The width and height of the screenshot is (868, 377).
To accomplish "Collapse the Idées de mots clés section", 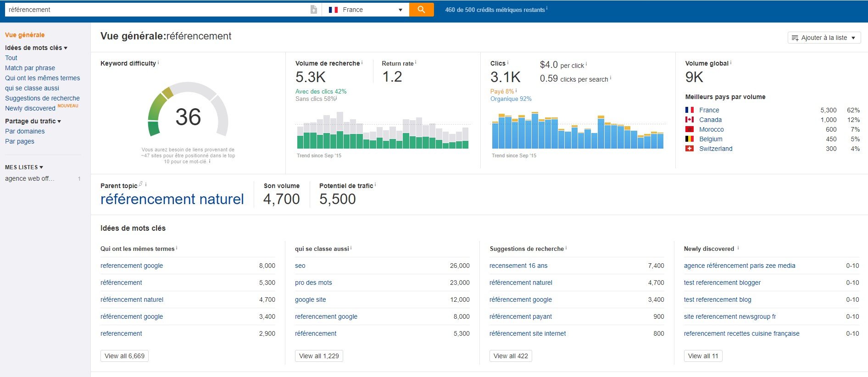I will pos(36,48).
